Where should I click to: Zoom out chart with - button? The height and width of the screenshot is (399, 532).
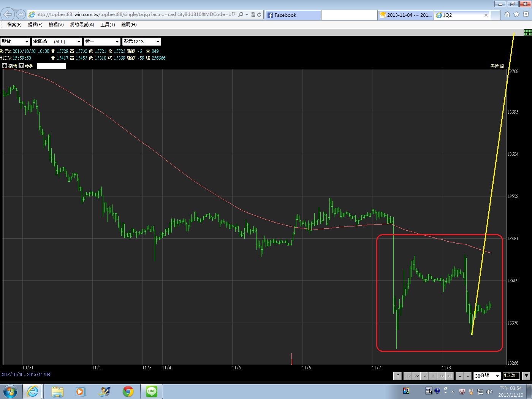coord(468,376)
